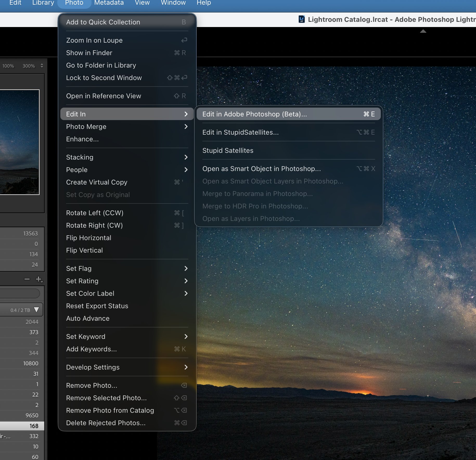
Task: Open the Library menu
Action: click(x=43, y=3)
